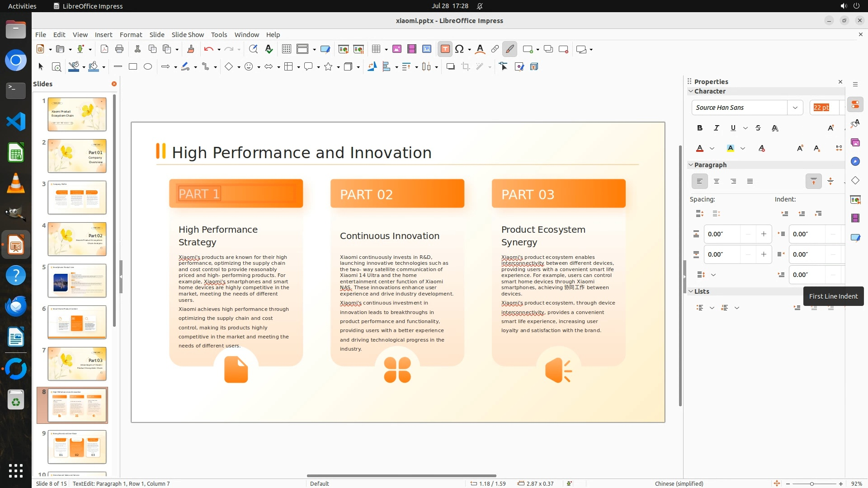868x488 pixels.
Task: Click the Insert Hyperlink icon
Action: pos(495,49)
